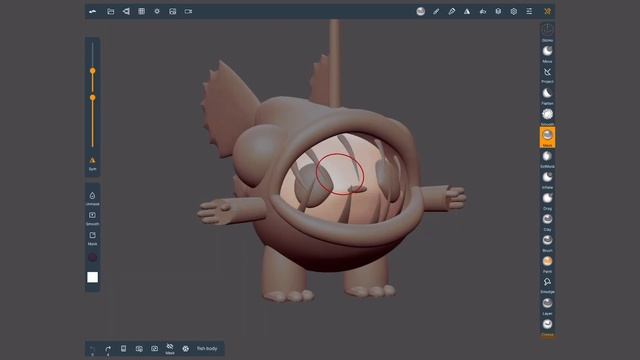Open the lighting sun menu

[x=157, y=11]
